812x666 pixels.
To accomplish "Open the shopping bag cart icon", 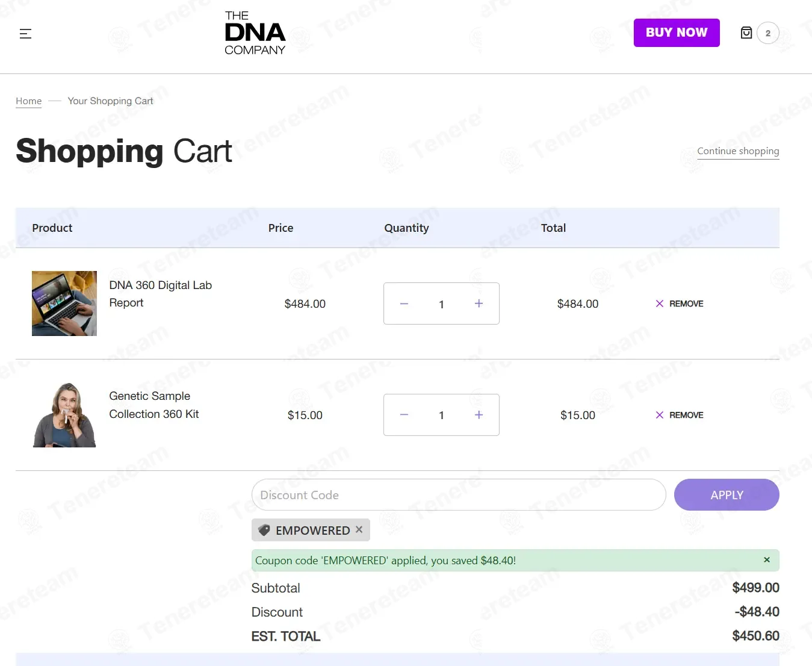I will click(746, 33).
